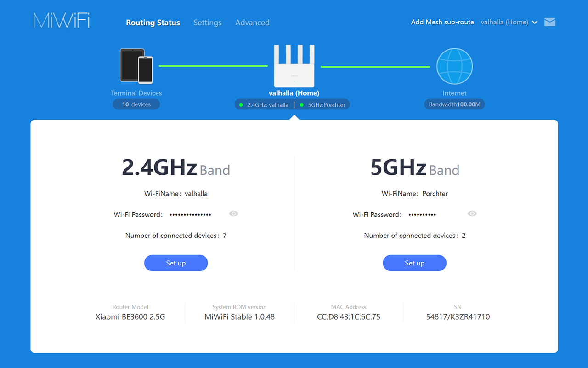The height and width of the screenshot is (368, 588).
Task: Click the Bandwidth 100.00M badge
Action: (x=454, y=104)
